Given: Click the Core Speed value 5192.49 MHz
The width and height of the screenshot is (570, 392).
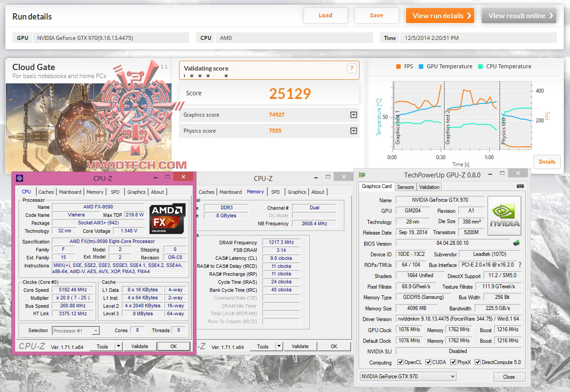Looking at the screenshot, I should tap(74, 290).
